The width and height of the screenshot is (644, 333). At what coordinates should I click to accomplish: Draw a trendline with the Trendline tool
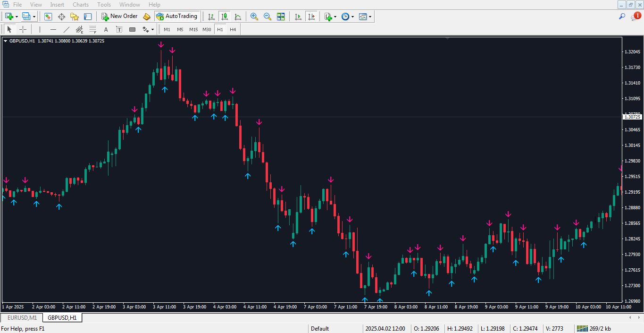tap(67, 29)
